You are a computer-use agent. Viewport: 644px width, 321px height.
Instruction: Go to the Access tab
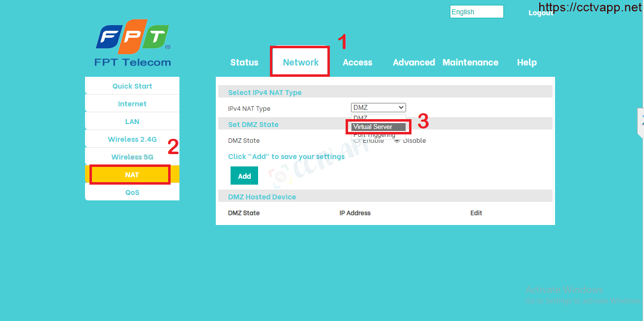357,63
